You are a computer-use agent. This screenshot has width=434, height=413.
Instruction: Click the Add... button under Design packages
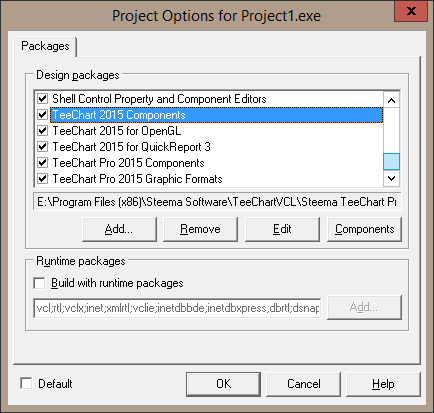[x=119, y=229]
